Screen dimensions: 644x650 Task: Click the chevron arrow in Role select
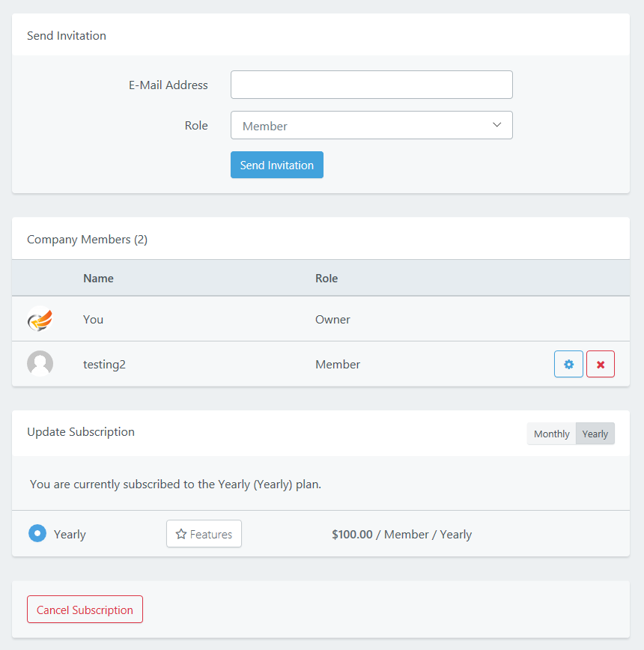click(496, 125)
